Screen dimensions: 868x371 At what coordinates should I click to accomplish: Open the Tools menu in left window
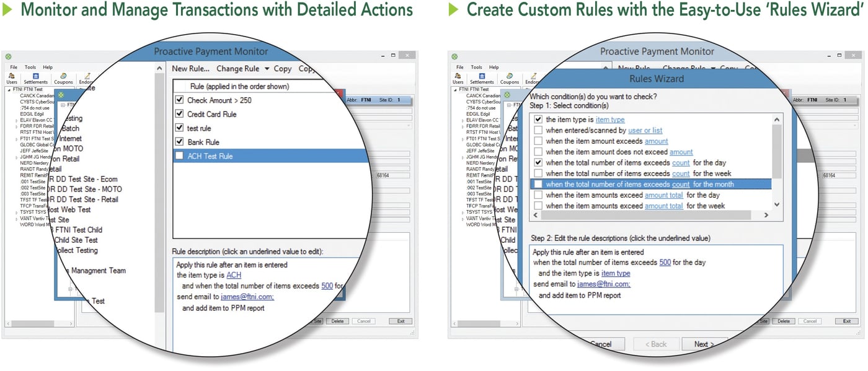[x=30, y=67]
